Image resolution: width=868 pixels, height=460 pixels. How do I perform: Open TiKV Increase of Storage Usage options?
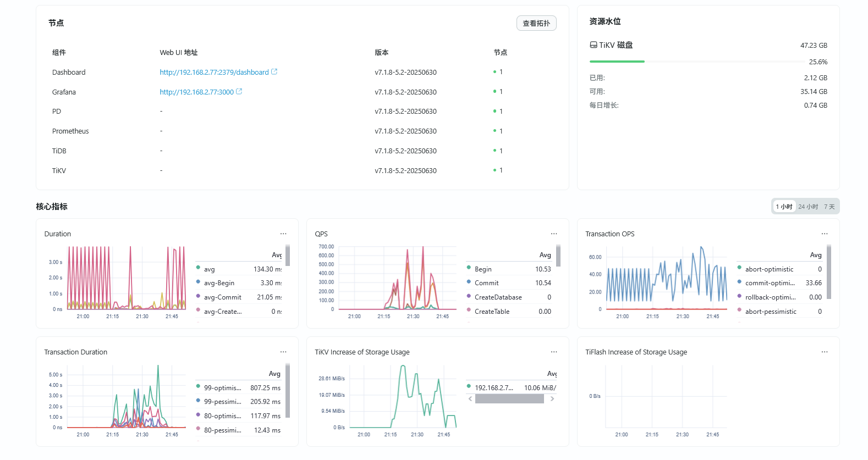pos(554,352)
